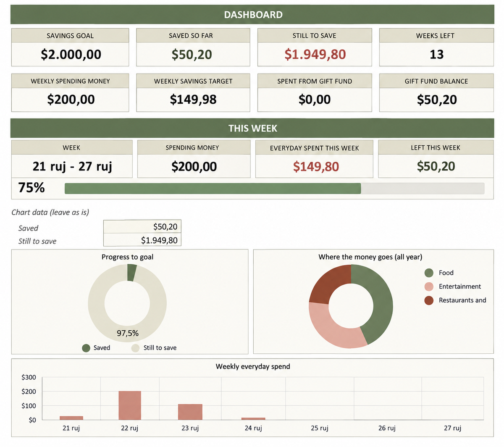Viewport: 504px width, 447px height.
Task: Select the STILL TO SAVE label
Action: pos(314,36)
